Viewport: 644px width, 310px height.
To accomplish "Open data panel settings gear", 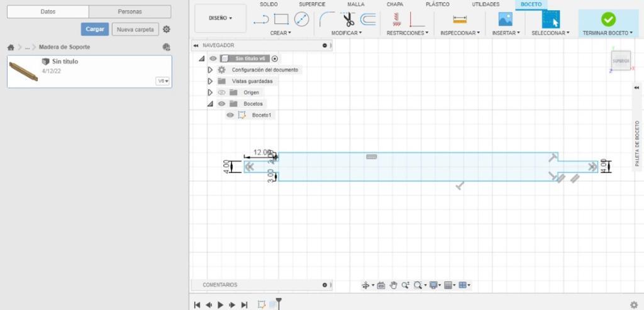I will [x=166, y=30].
